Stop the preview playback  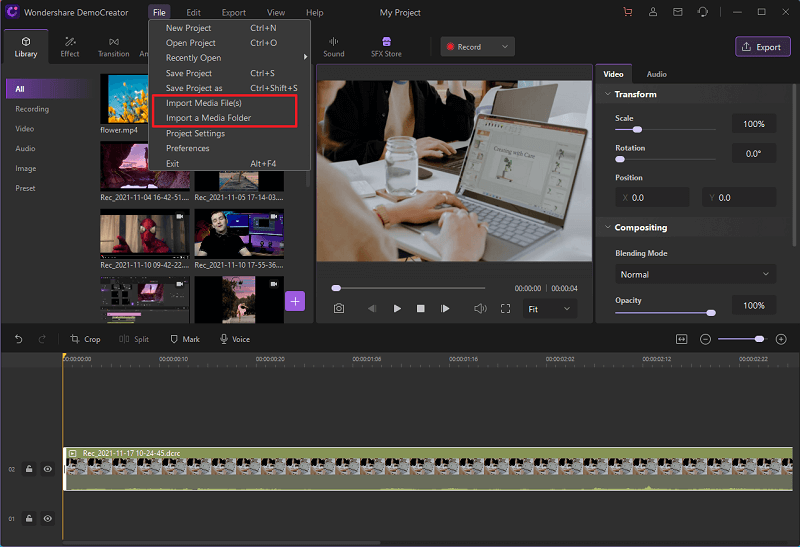tap(420, 309)
